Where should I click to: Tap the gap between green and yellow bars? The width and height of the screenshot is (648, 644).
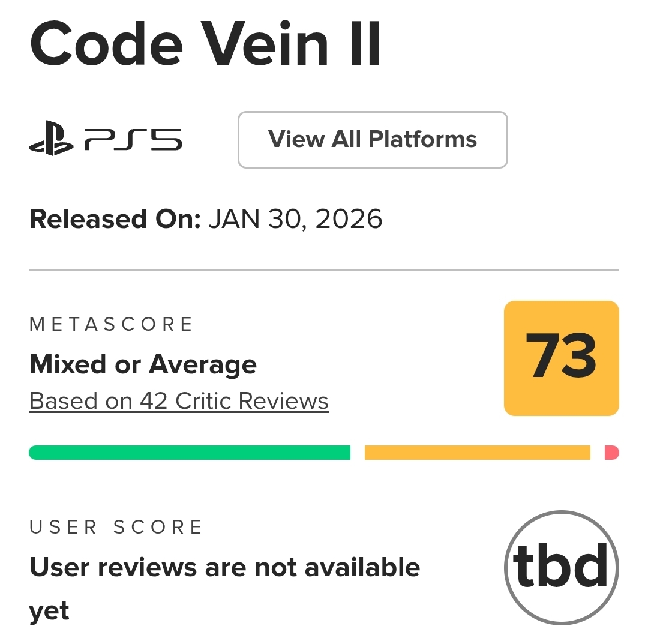(x=358, y=453)
